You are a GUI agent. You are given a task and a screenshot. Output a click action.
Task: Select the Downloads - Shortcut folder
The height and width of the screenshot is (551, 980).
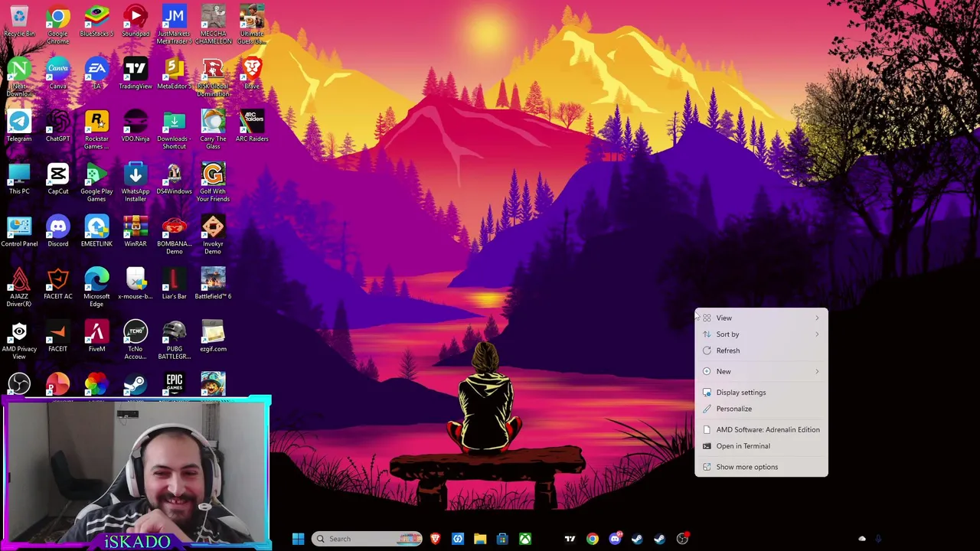[x=174, y=129]
